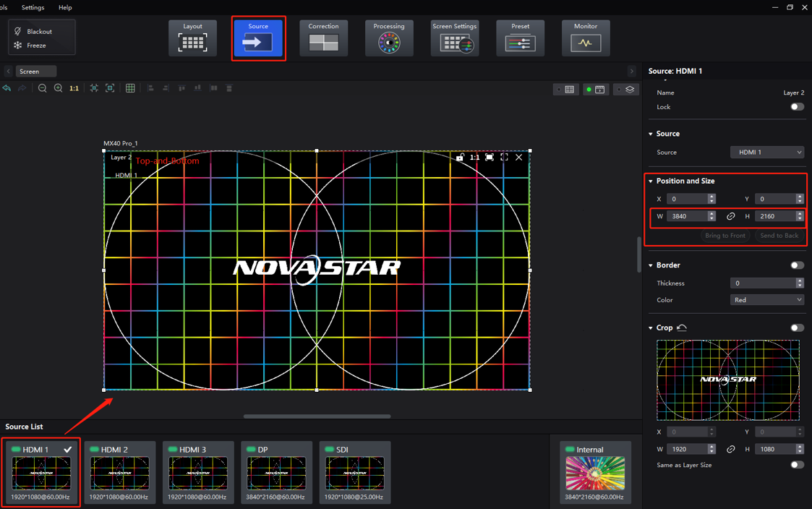Align layers to the top
The height and width of the screenshot is (509, 812).
point(181,88)
